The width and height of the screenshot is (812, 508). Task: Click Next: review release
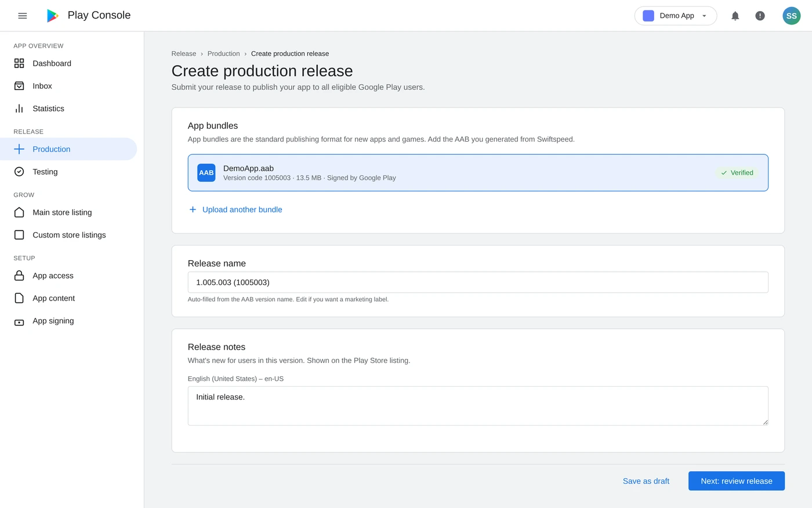coord(736,481)
